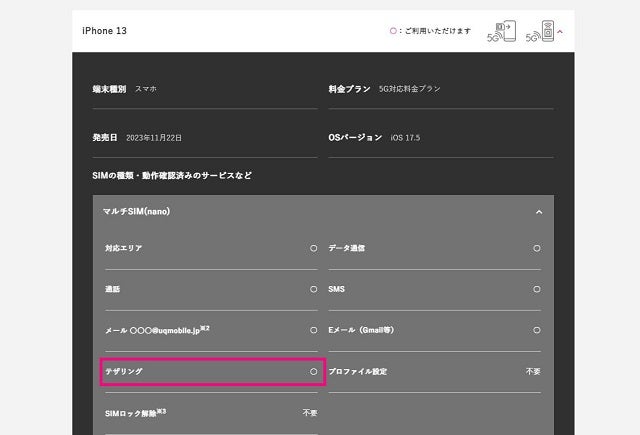Select the highlighted テザリング row label
The height and width of the screenshot is (435, 640).
point(124,371)
